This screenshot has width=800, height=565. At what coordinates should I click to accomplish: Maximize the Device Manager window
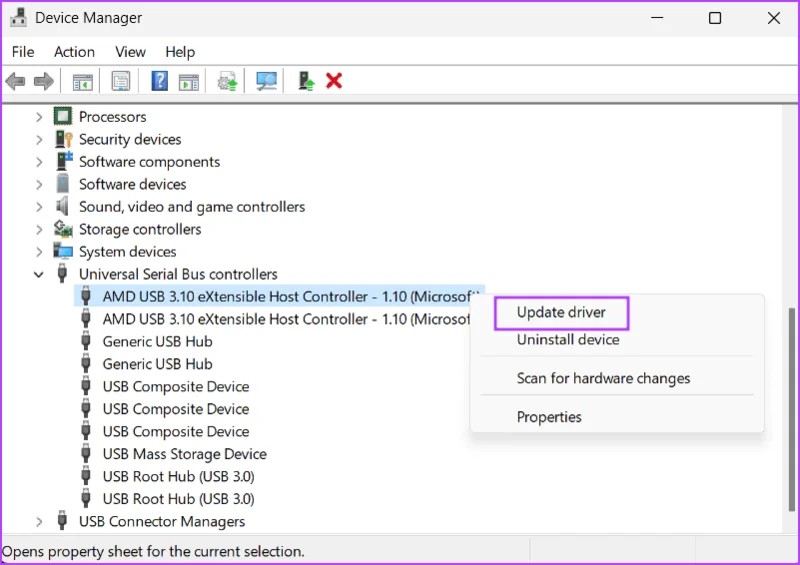[x=715, y=18]
